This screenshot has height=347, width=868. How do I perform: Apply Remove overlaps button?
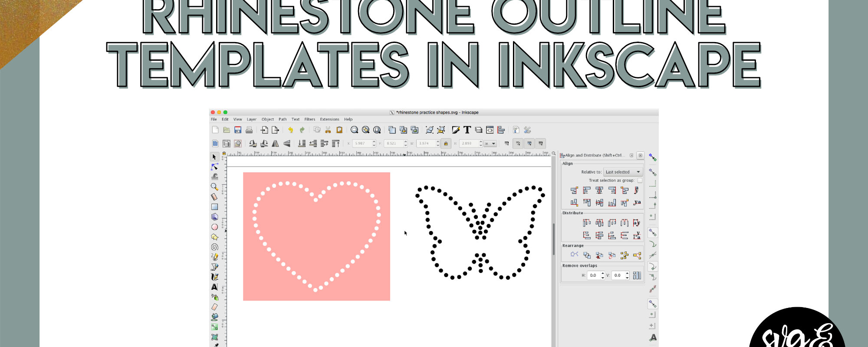(637, 275)
